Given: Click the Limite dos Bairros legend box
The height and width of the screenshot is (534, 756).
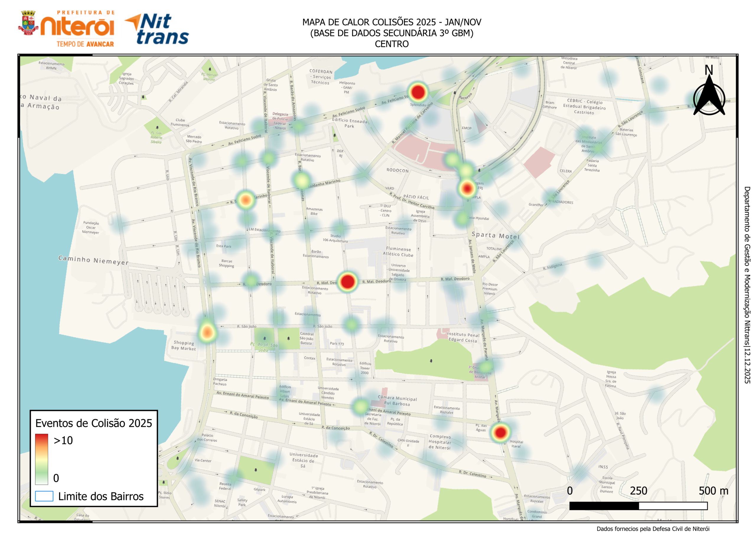Looking at the screenshot, I should [44, 496].
